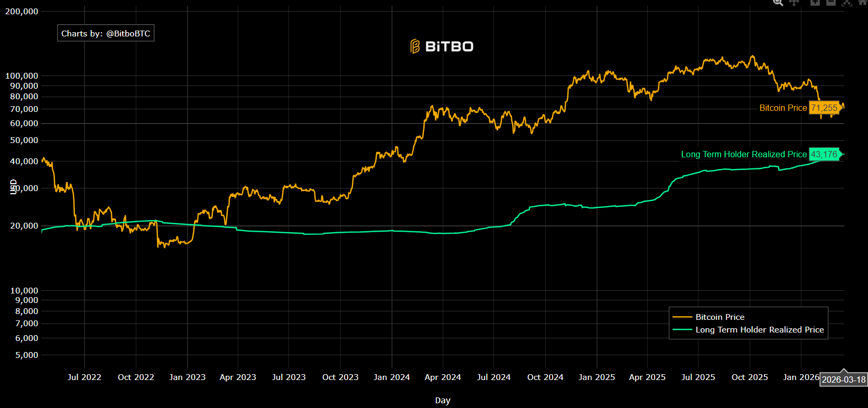Select the Pan tool in the chart modebar
The image size is (868, 408).
pyautogui.click(x=794, y=2)
